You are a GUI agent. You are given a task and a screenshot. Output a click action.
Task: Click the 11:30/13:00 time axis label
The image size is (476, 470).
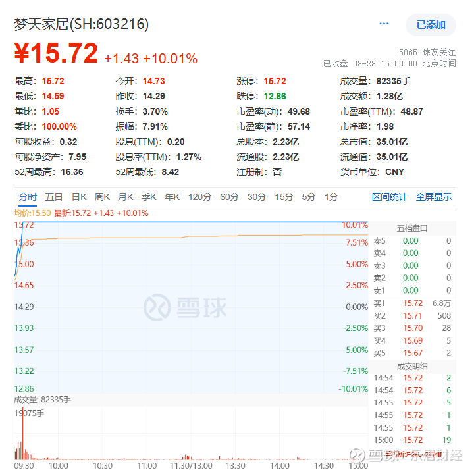click(x=191, y=466)
